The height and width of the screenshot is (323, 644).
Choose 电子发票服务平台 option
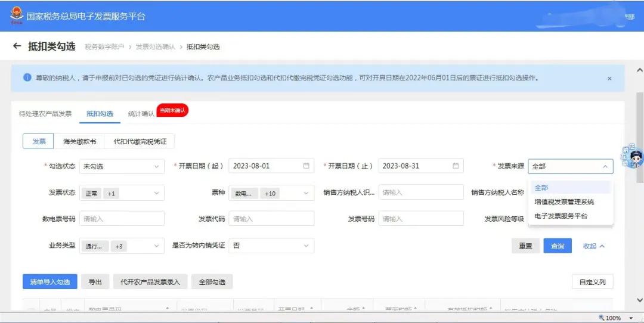coord(561,216)
